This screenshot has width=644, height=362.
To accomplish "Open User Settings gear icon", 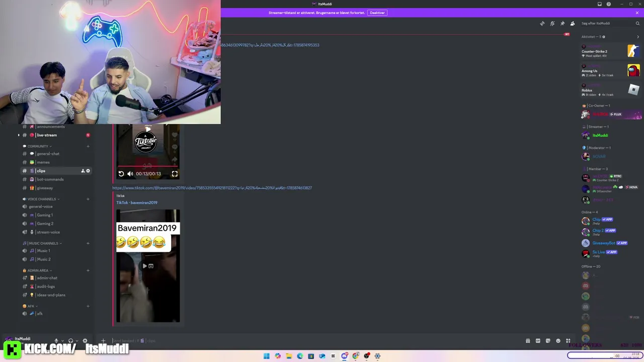I will pyautogui.click(x=85, y=341).
